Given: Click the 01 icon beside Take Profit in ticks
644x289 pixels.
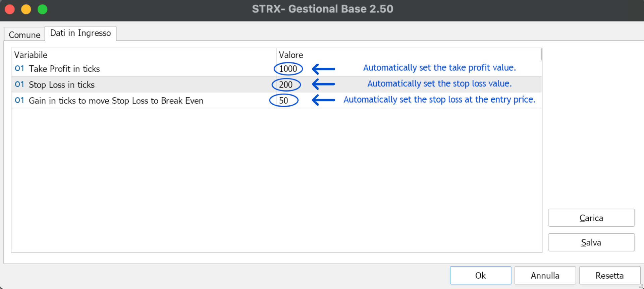Looking at the screenshot, I should [x=19, y=68].
